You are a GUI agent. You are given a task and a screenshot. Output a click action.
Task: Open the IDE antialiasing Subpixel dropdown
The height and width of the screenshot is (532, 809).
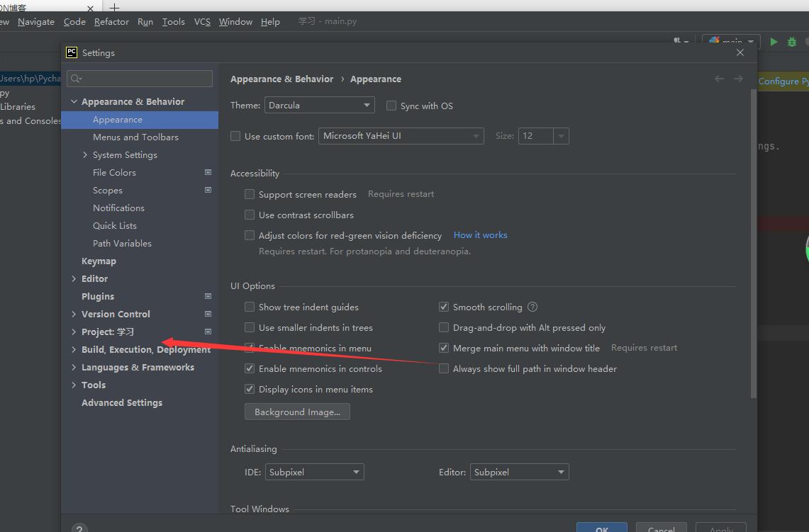click(314, 472)
